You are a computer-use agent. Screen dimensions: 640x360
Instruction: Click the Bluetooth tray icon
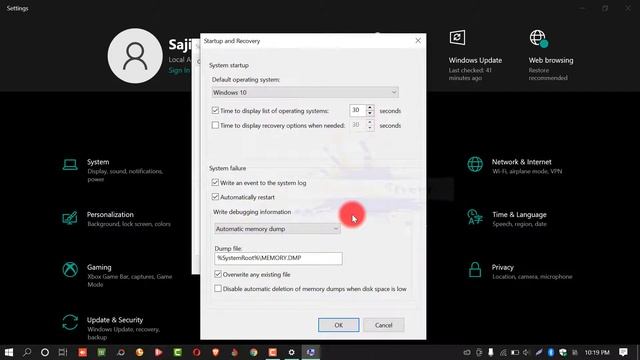(551, 352)
